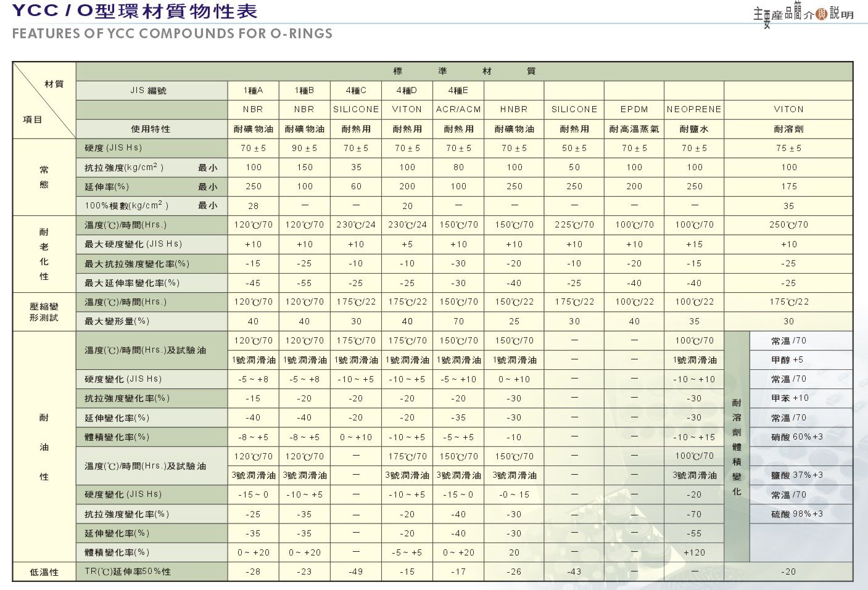Select the '常態' section label
Viewport: 868px width, 590px height.
pos(44,177)
